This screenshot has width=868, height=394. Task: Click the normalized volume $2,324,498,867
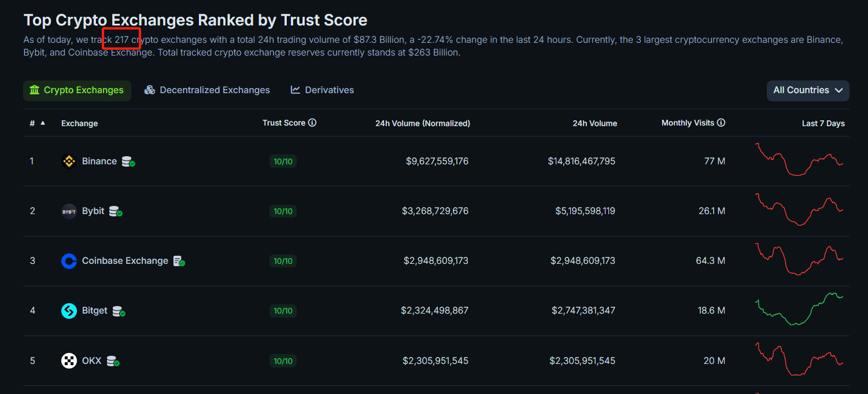click(x=435, y=311)
